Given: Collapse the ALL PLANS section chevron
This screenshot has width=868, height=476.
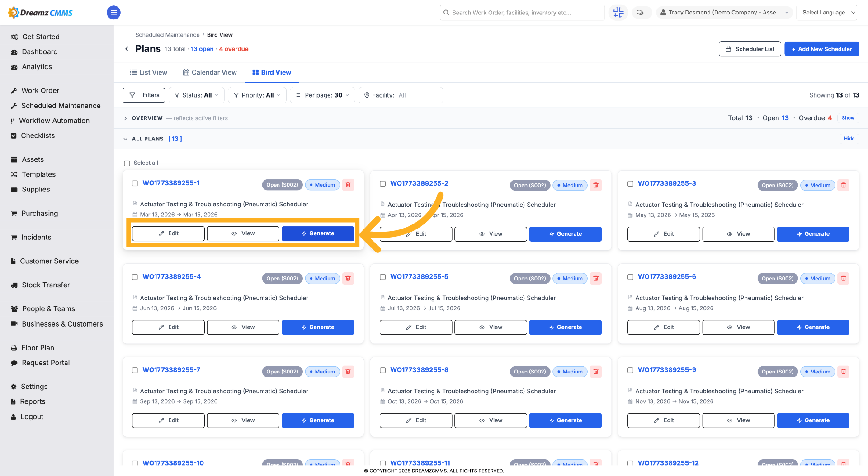Looking at the screenshot, I should (x=125, y=139).
